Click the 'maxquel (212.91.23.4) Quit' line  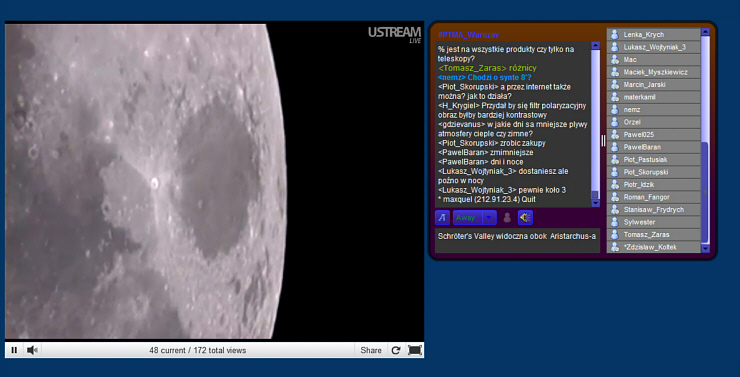[487, 200]
